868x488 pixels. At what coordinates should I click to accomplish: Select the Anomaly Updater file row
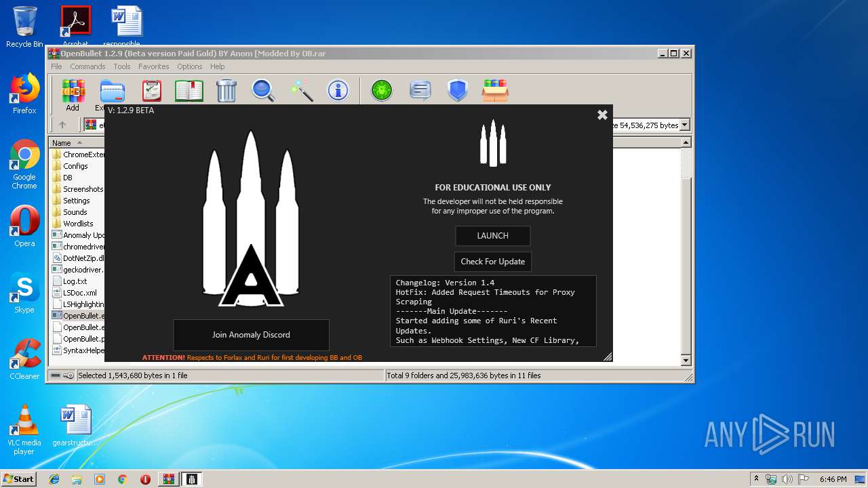pyautogui.click(x=77, y=235)
